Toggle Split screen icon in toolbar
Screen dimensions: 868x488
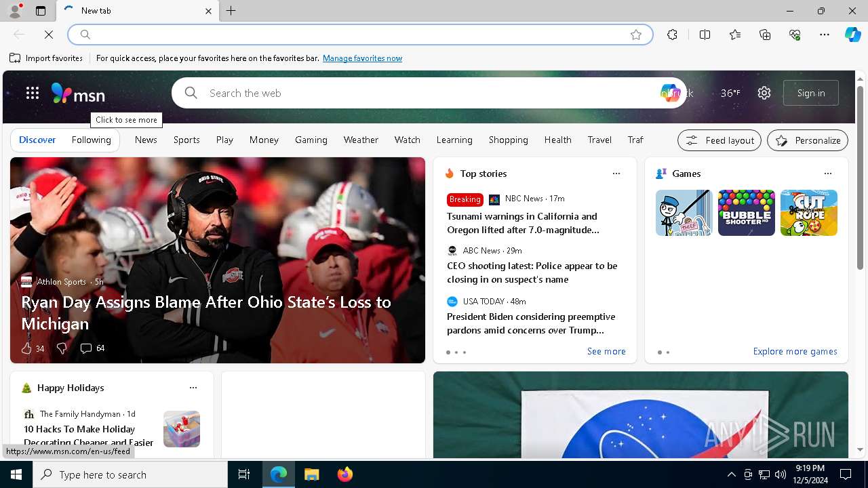pyautogui.click(x=705, y=35)
